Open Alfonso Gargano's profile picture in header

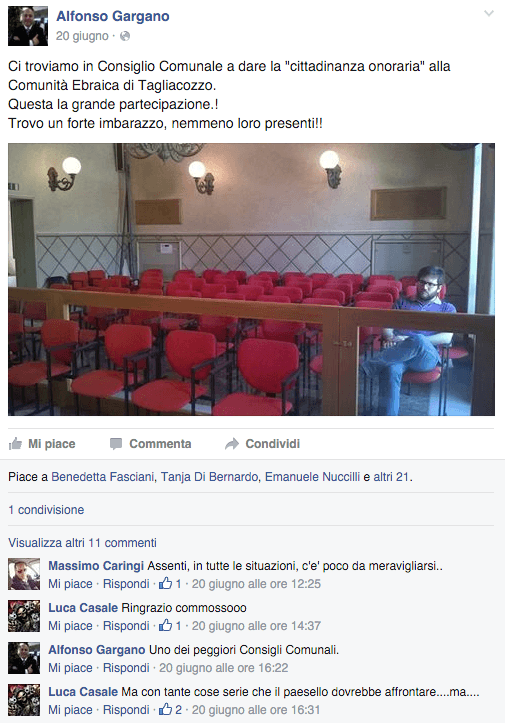point(28,26)
